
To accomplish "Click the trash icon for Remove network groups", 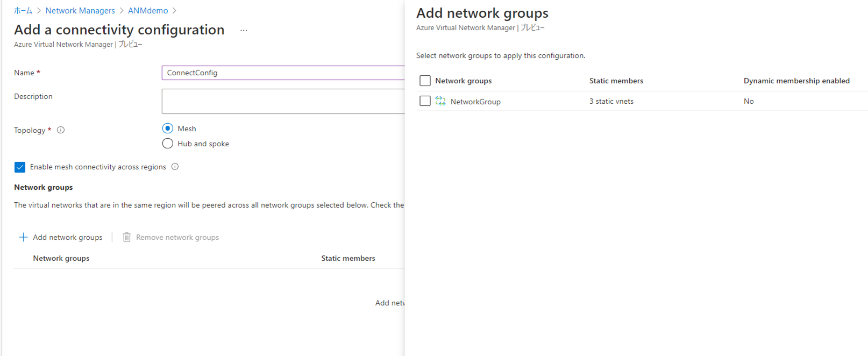I will pos(127,237).
